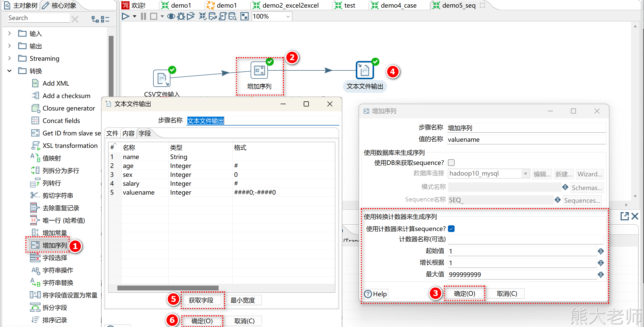Open the 数据库连接 hadoop10_mysql dropdown

point(525,174)
